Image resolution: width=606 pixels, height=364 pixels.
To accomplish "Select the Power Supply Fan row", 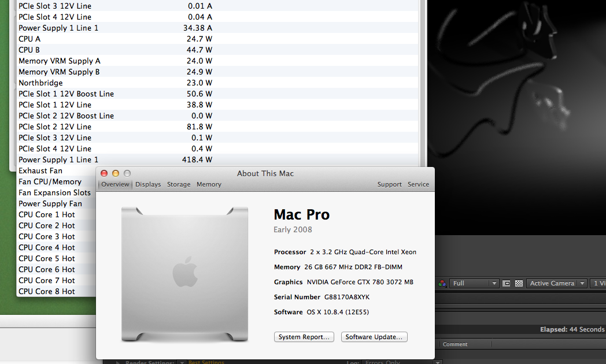I will 57,203.
